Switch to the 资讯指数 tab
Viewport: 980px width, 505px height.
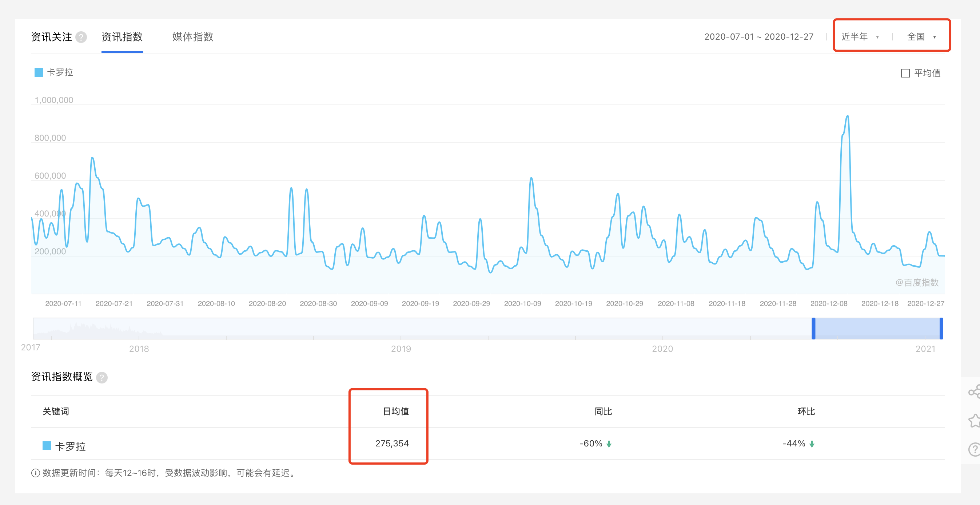coord(122,37)
